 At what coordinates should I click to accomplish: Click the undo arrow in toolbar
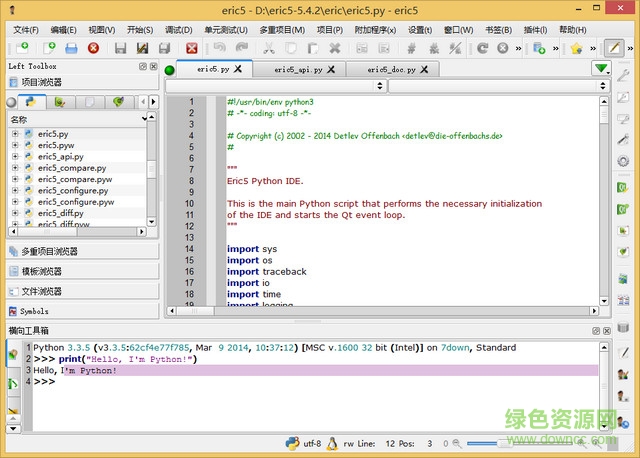click(x=219, y=48)
